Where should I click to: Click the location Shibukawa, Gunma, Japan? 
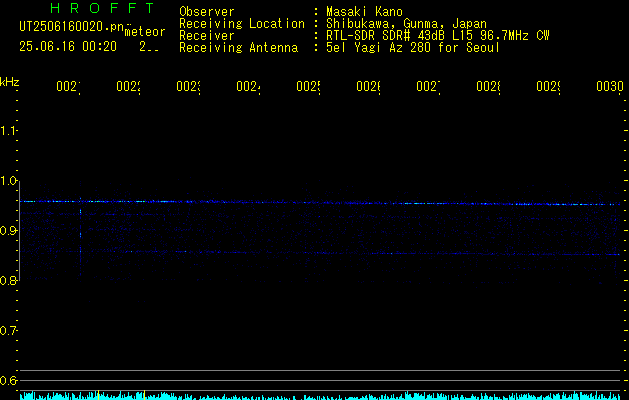(x=406, y=24)
